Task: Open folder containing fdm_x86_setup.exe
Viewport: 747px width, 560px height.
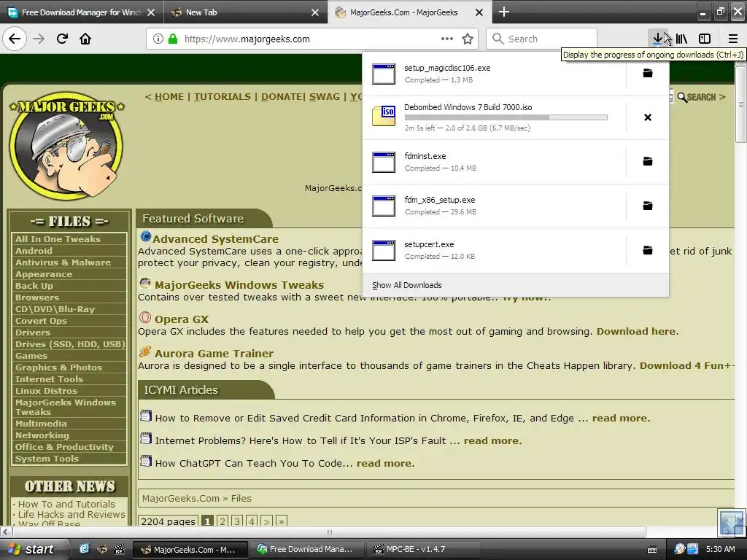Action: [x=648, y=206]
